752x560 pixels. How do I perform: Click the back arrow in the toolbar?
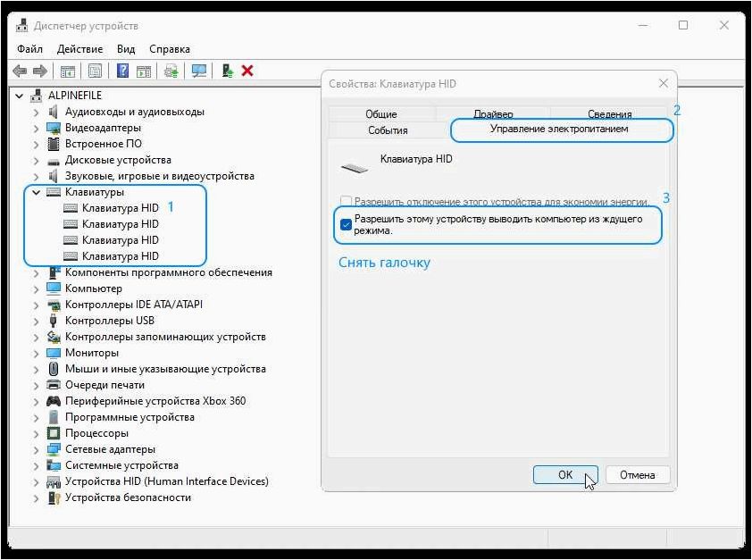point(20,71)
